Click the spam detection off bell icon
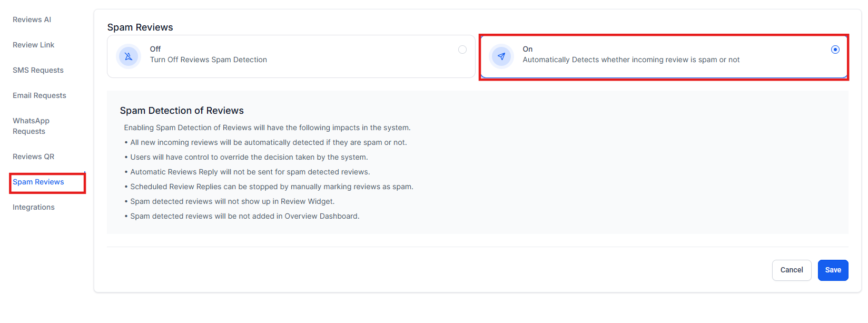The image size is (868, 323). tap(129, 56)
